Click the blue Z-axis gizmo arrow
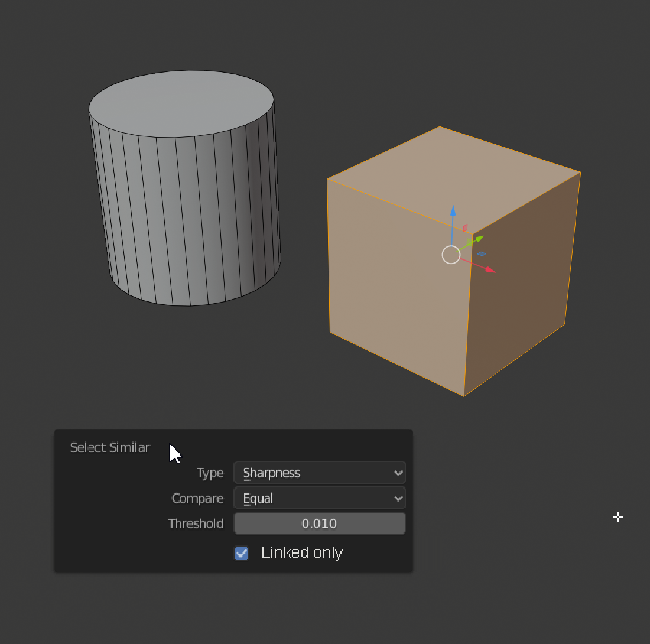 pyautogui.click(x=453, y=211)
